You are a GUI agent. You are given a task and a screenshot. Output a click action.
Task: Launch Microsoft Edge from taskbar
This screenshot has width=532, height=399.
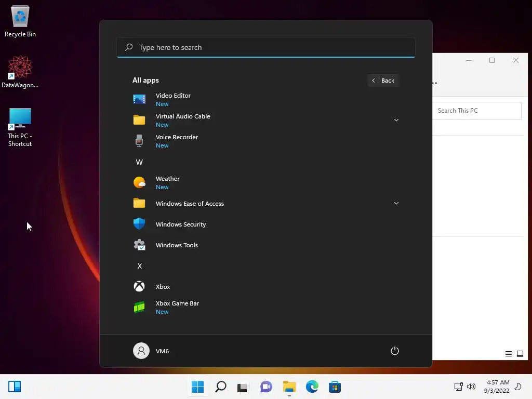point(312,387)
